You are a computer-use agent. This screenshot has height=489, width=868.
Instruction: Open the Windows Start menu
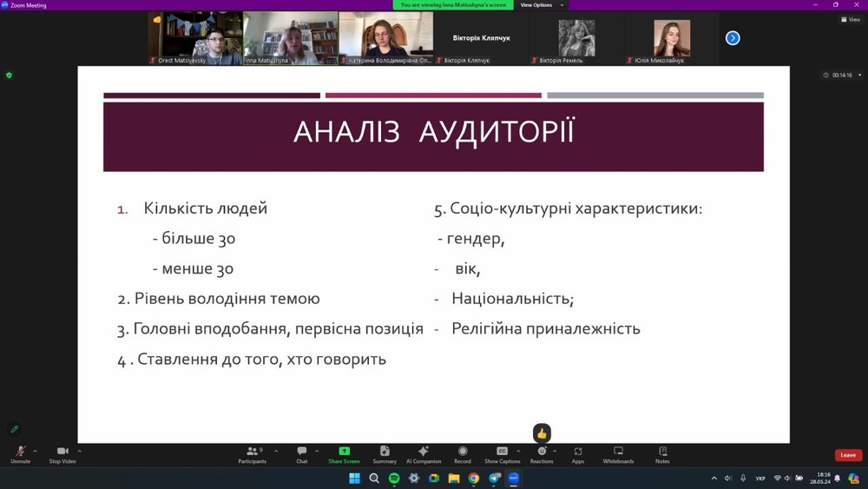355,479
